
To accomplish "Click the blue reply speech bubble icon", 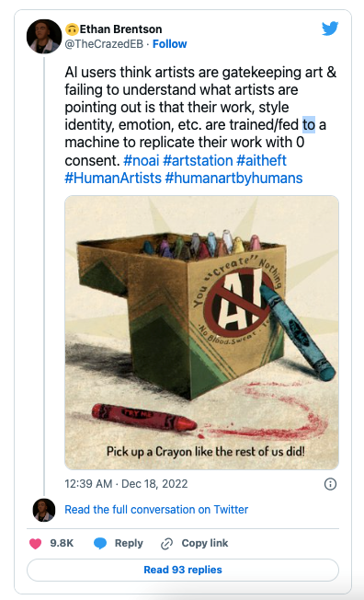I will pos(100,543).
